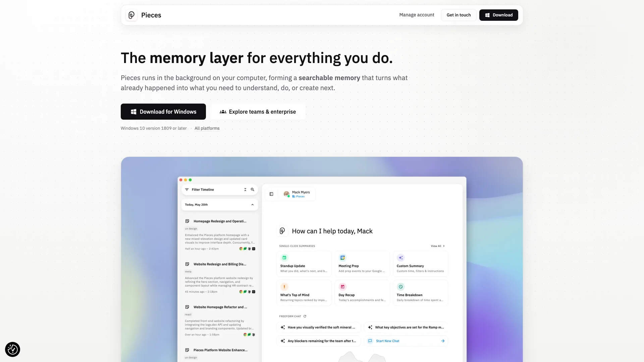644x362 pixels.
Task: Click the Time Breakdown clock icon
Action: pyautogui.click(x=400, y=287)
